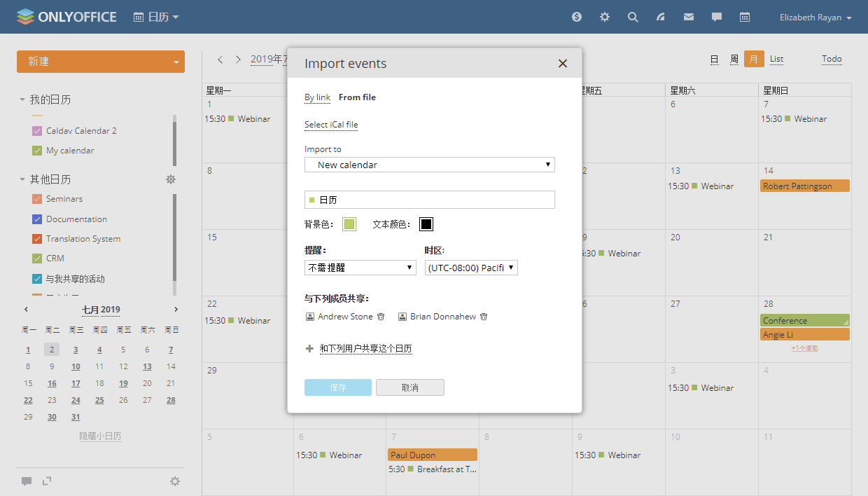The image size is (868, 496).
Task: Switch to the By link tab
Action: (x=317, y=97)
